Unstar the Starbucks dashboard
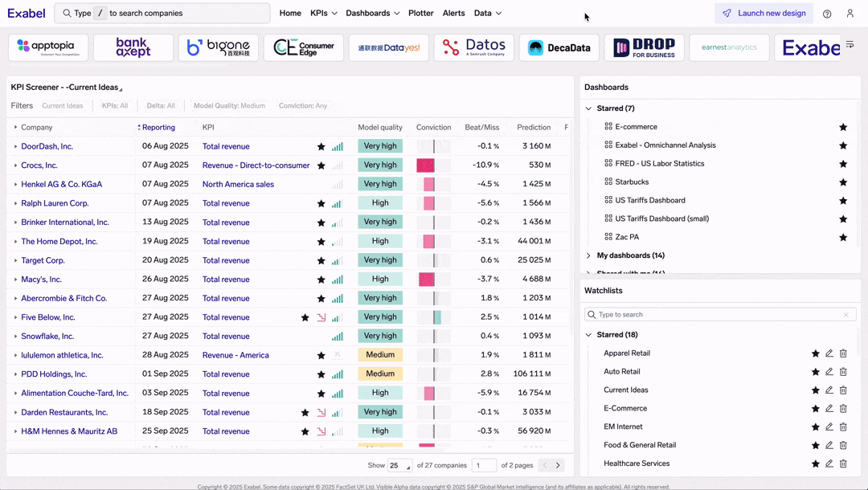Image resolution: width=868 pixels, height=490 pixels. tap(843, 182)
